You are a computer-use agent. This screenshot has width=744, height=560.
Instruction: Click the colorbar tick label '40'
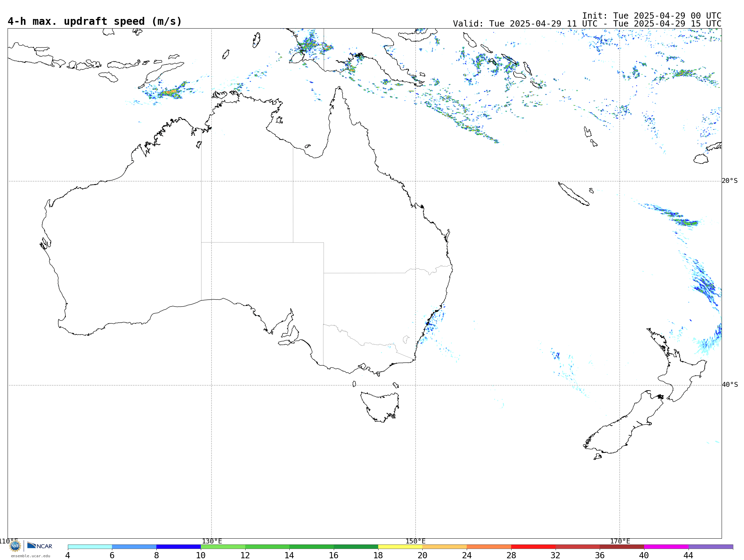[x=644, y=555]
